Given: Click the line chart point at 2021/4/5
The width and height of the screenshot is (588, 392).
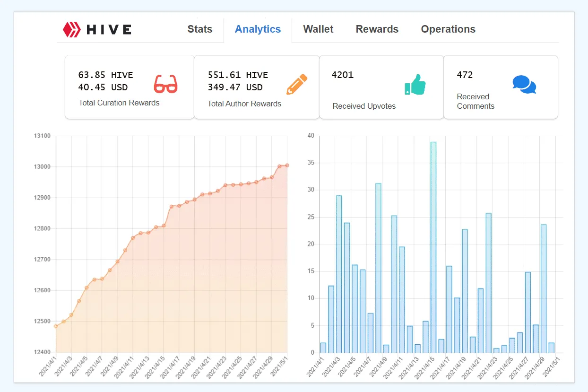Looking at the screenshot, I should (86, 287).
